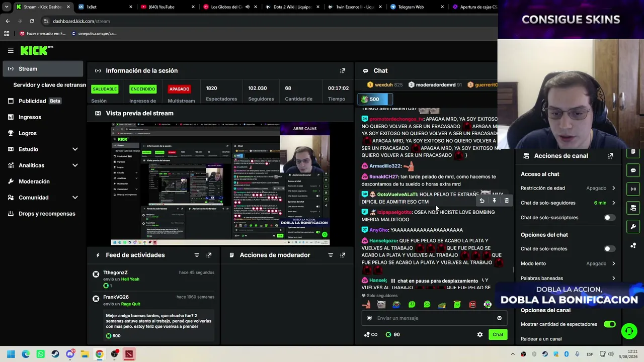
Task: Open cinepolis.com.pe bookmark
Action: [x=94, y=34]
